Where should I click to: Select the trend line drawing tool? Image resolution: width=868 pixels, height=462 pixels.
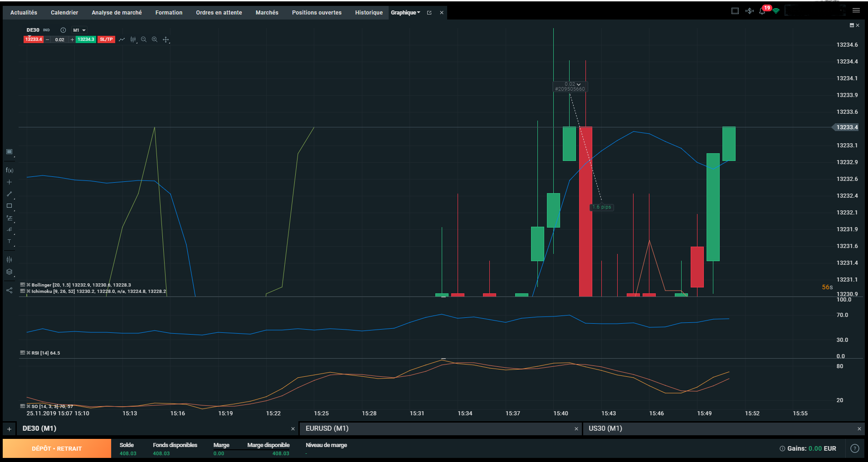tap(9, 194)
